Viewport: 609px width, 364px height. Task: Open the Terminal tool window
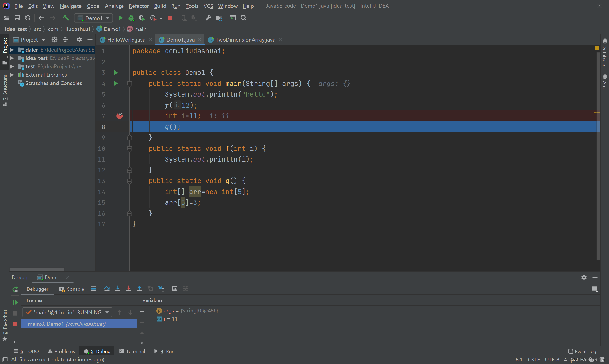[132, 351]
